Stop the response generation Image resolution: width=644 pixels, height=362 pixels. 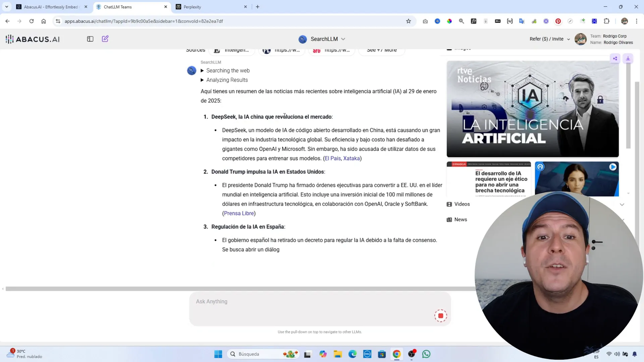click(441, 315)
